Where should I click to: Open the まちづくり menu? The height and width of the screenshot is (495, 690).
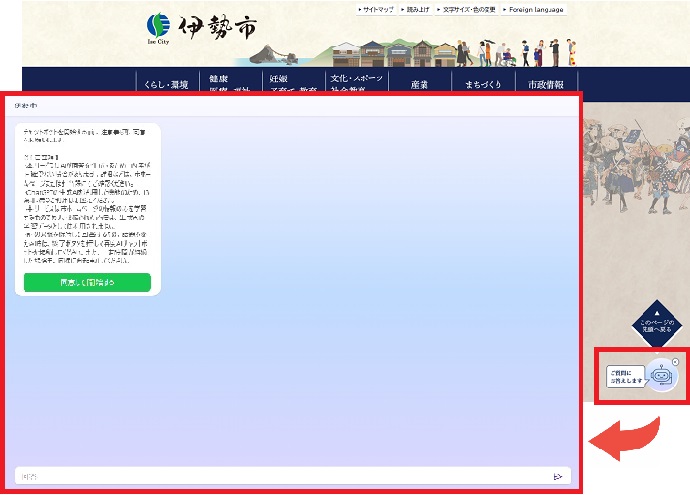[483, 84]
